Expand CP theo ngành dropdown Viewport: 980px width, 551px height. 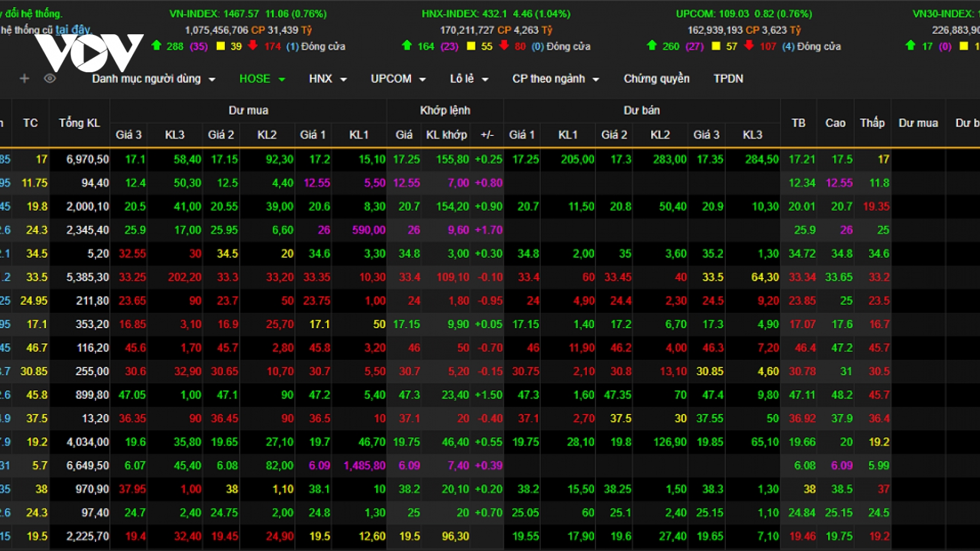(x=556, y=78)
